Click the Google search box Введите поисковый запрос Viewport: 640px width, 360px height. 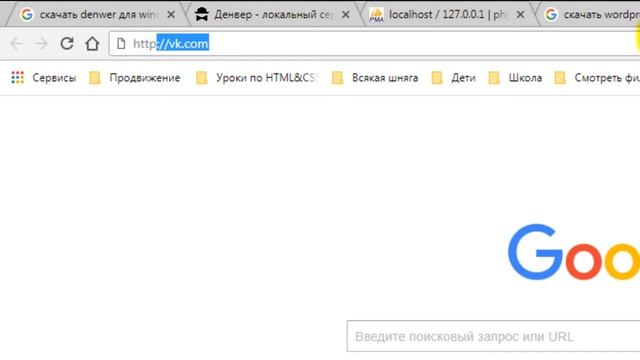click(x=493, y=336)
